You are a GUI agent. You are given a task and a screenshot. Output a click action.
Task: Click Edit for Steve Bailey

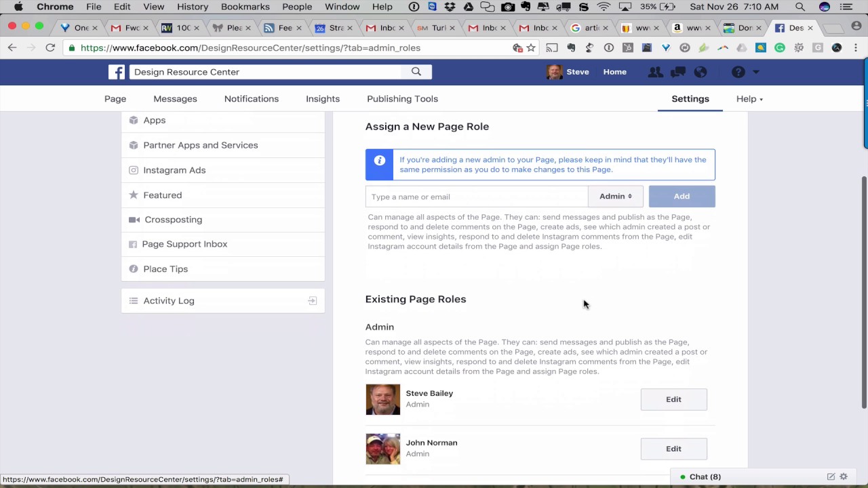(673, 399)
